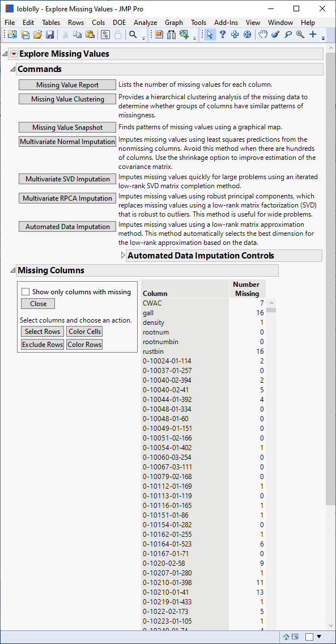Activate the Help question-mark tool

pos(222,35)
